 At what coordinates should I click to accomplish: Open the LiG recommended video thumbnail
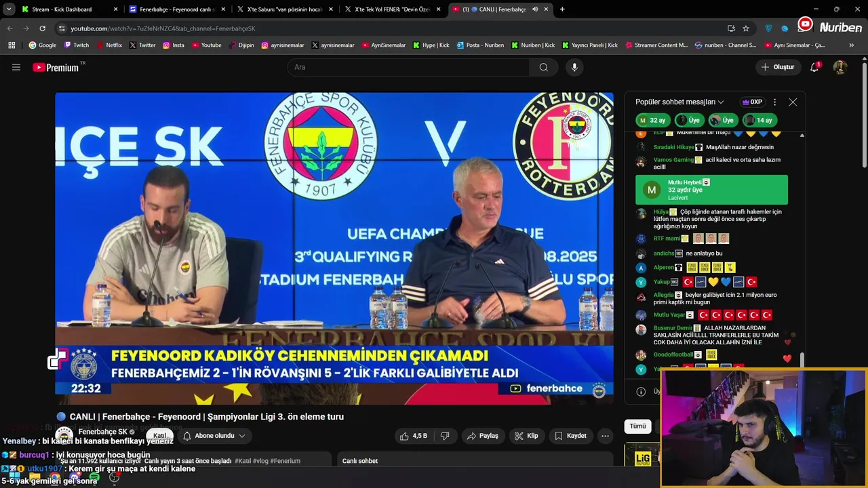point(642,455)
